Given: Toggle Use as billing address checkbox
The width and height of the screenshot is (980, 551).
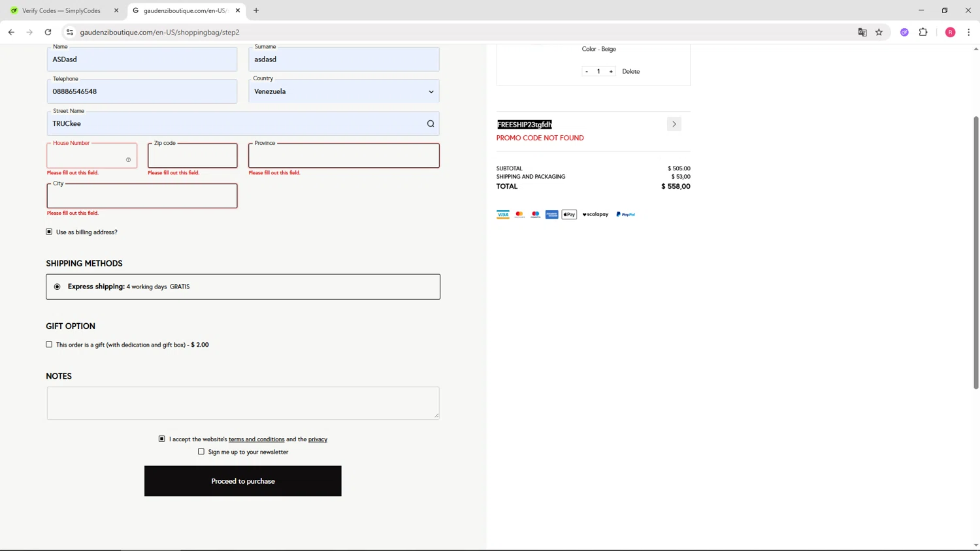Looking at the screenshot, I should (49, 232).
